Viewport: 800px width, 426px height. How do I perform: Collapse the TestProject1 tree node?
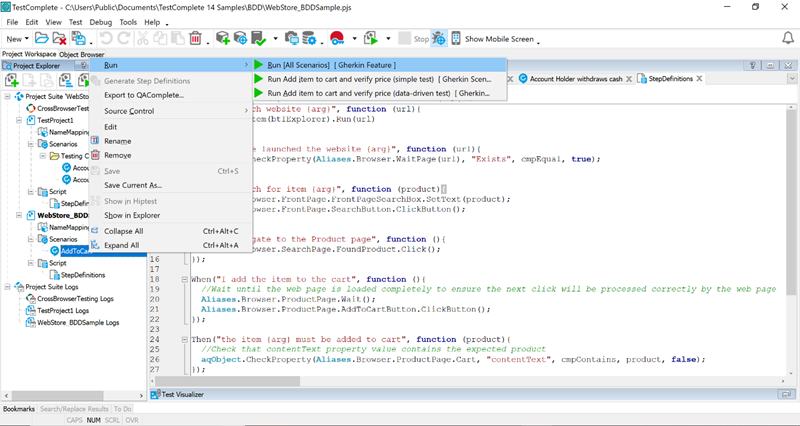point(19,120)
